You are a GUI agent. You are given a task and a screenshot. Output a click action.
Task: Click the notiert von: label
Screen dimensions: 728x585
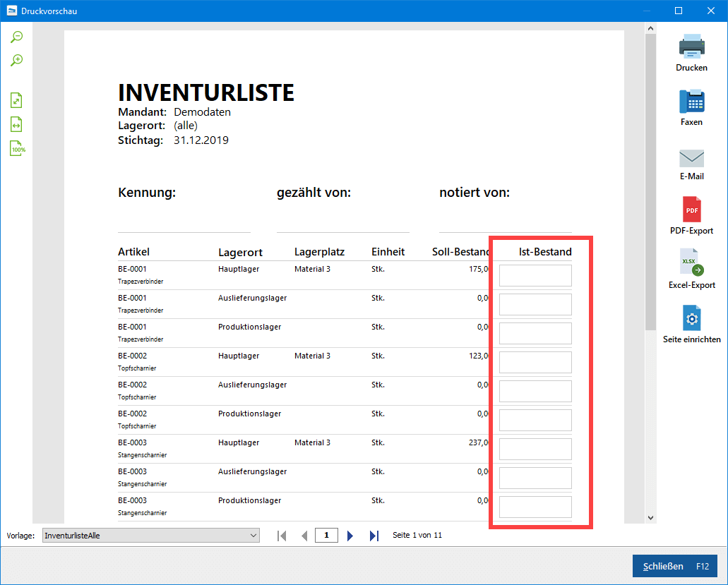pos(475,193)
